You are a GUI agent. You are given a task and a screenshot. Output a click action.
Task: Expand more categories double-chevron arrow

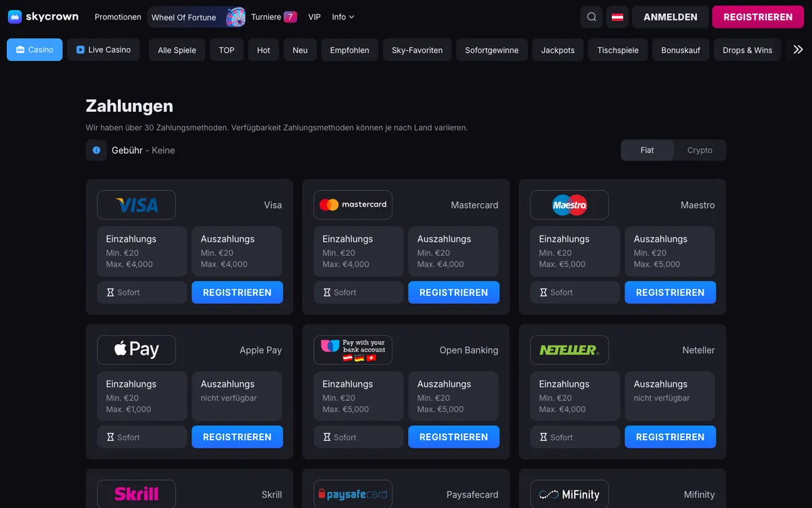point(798,49)
